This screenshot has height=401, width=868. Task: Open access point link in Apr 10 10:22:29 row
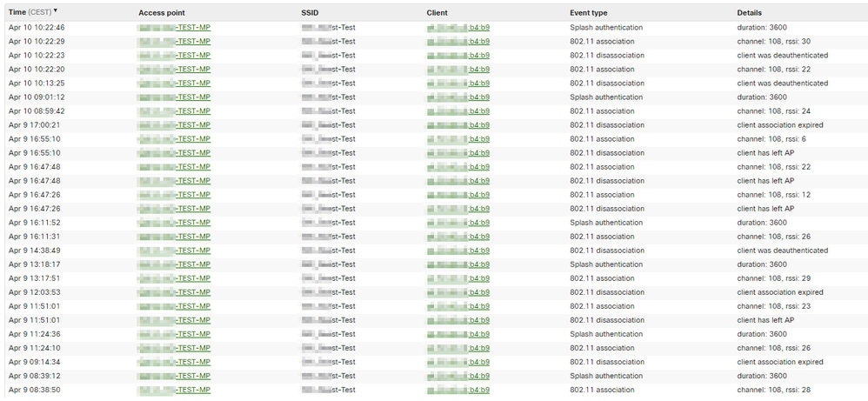click(174, 42)
